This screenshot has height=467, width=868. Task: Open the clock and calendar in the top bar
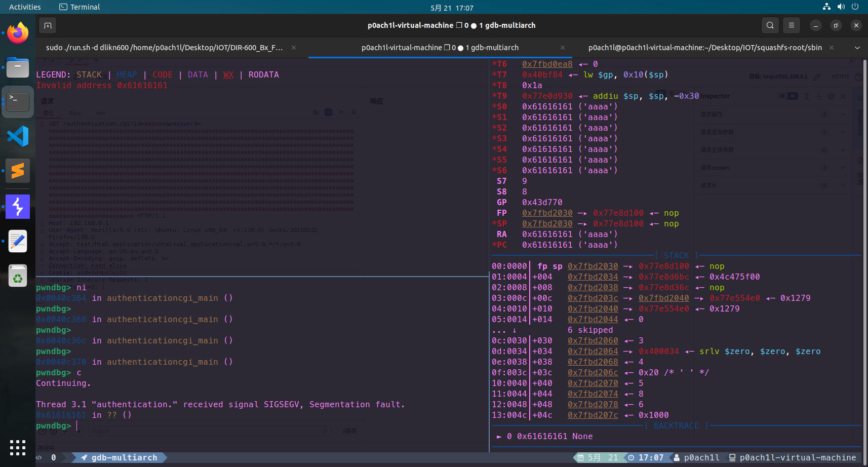pyautogui.click(x=452, y=8)
